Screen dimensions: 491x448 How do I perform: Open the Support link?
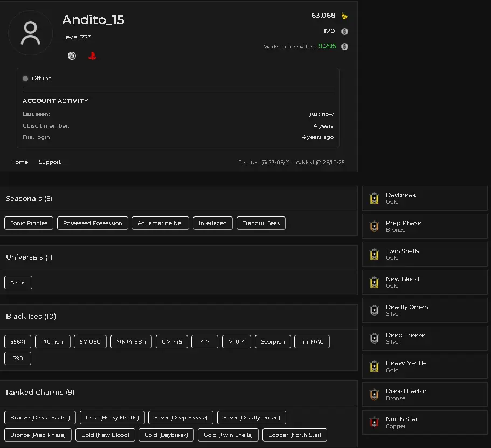(50, 162)
